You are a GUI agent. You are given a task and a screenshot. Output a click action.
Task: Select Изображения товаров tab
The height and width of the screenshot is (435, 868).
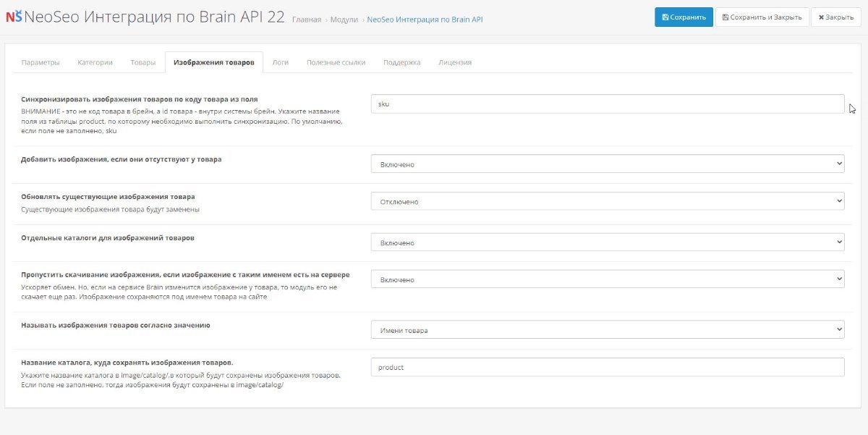(214, 62)
